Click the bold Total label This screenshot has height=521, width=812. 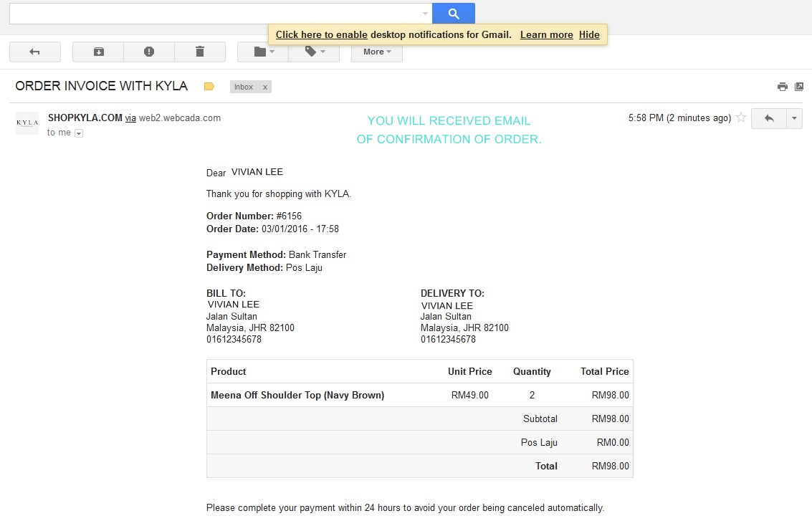(546, 466)
